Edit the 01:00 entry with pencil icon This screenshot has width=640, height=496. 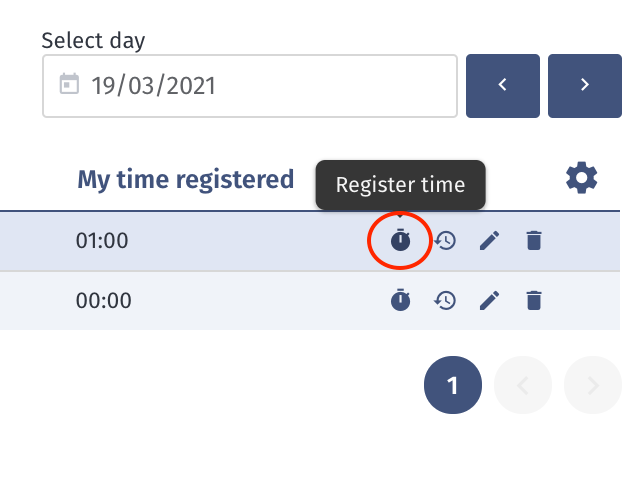pos(489,240)
